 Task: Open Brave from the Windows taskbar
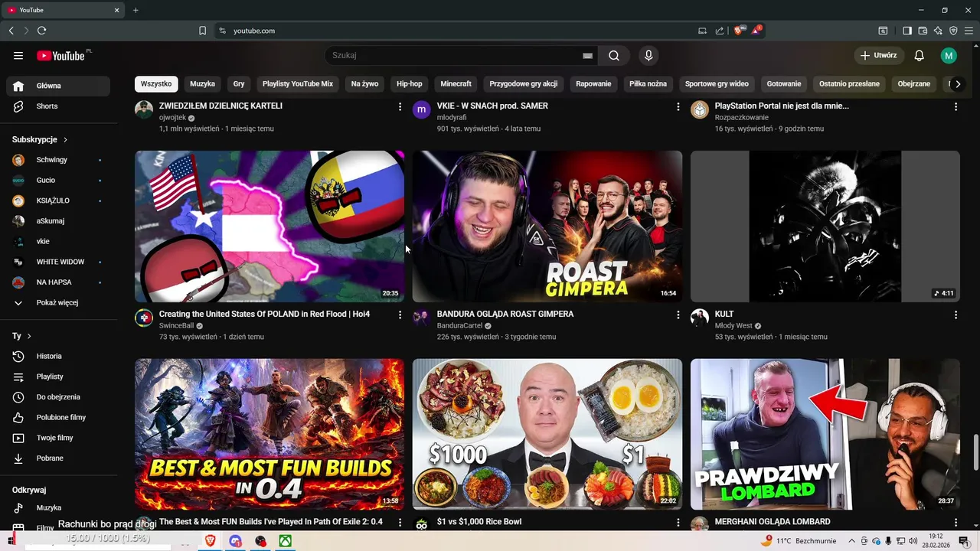(x=210, y=540)
